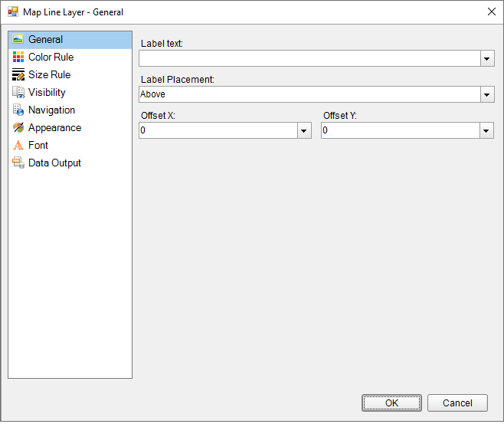Click inside the Label text field

[x=310, y=58]
